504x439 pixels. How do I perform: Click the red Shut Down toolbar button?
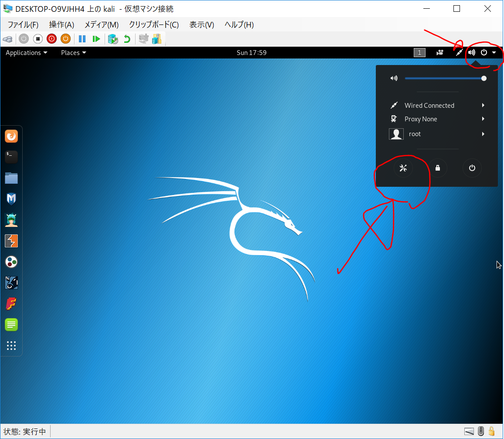pos(51,39)
